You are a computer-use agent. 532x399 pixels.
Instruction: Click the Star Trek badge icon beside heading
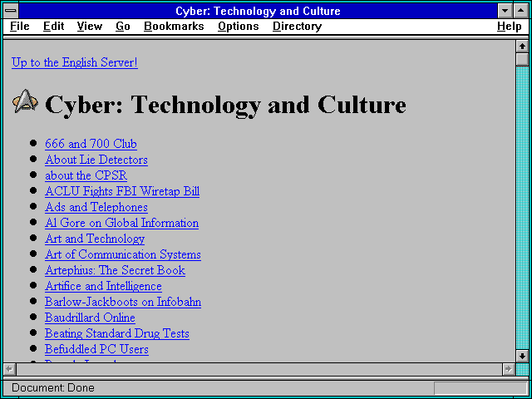tap(25, 101)
